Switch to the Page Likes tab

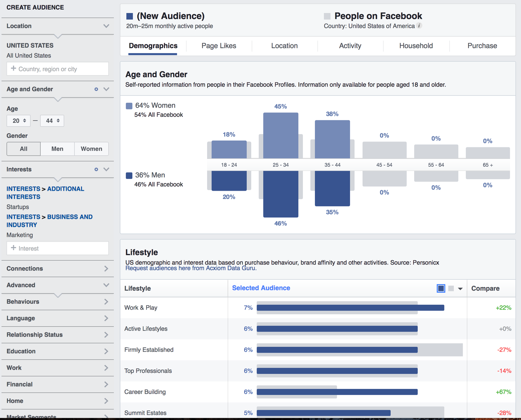[x=219, y=46]
